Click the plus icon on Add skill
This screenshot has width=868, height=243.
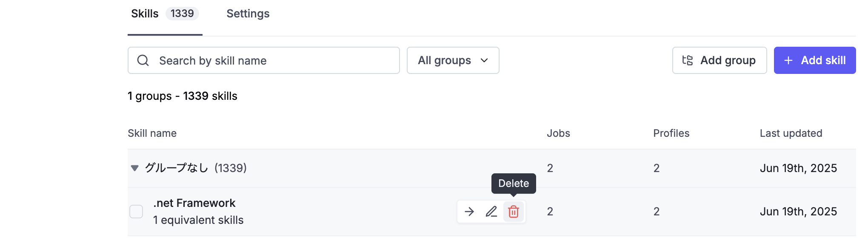[x=788, y=60]
